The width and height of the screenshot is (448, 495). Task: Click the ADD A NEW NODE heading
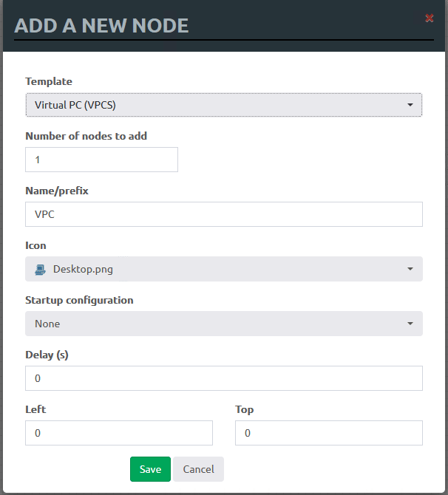pyautogui.click(x=101, y=27)
